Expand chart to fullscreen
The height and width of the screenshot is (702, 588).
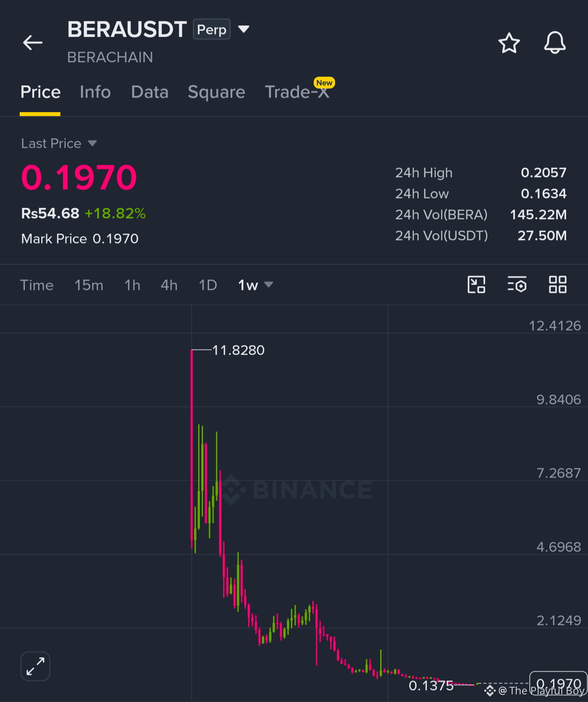(x=35, y=666)
